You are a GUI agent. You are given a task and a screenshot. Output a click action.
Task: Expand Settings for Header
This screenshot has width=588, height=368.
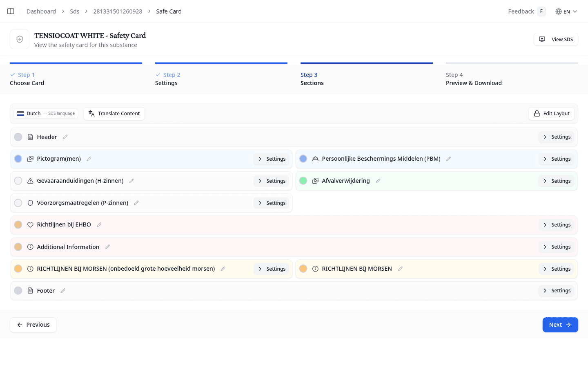[x=556, y=137]
